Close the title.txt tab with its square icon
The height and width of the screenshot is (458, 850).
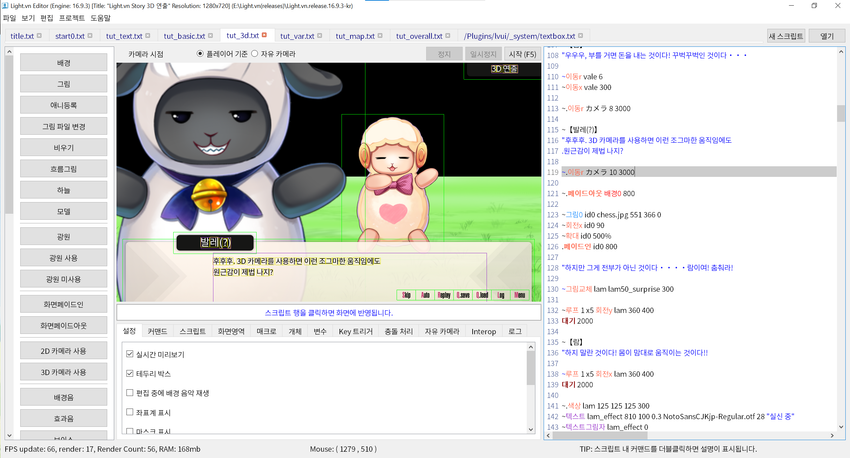(x=39, y=36)
